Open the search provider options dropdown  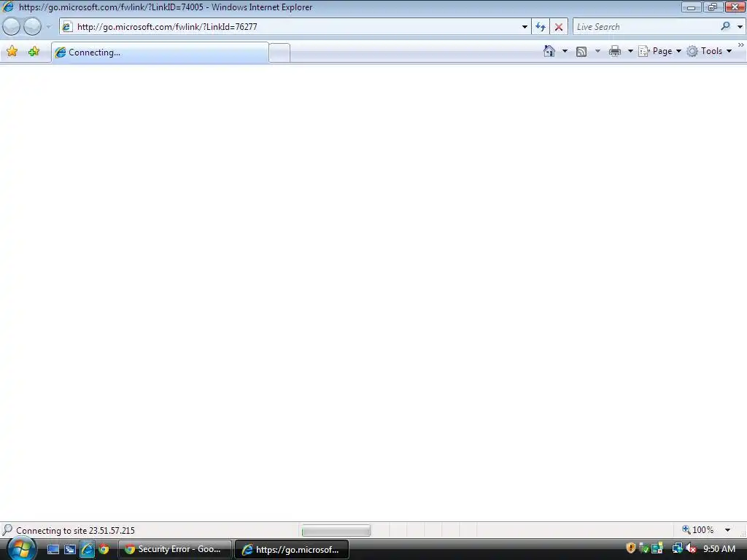click(740, 27)
